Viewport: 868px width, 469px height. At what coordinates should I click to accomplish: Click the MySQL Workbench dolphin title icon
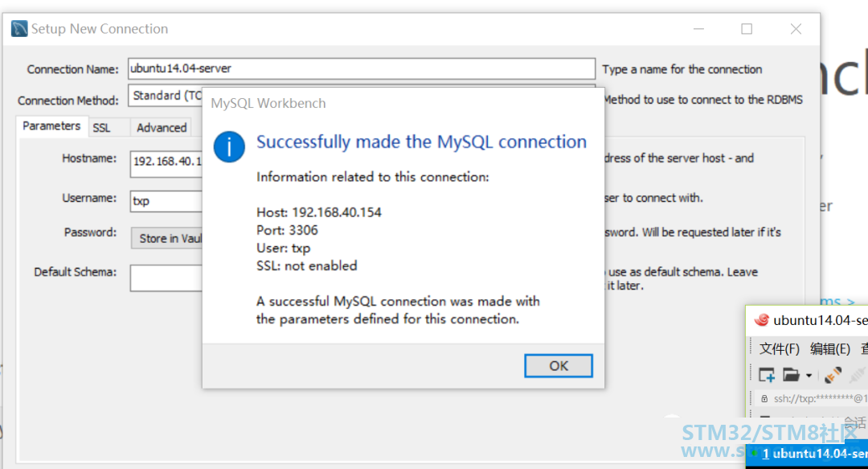19,29
